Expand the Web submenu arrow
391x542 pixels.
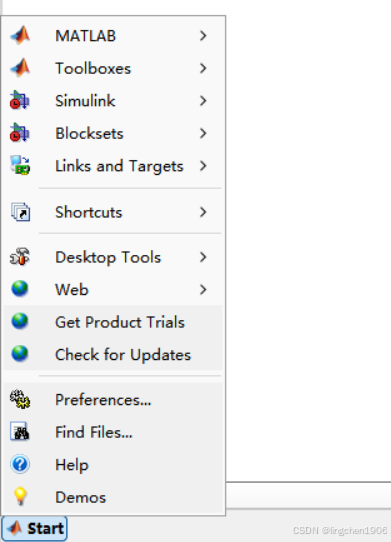point(203,289)
